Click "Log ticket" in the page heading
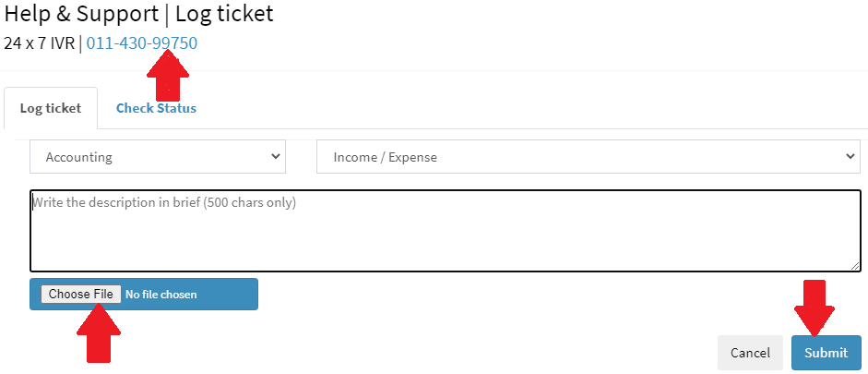868x374 pixels. click(224, 15)
